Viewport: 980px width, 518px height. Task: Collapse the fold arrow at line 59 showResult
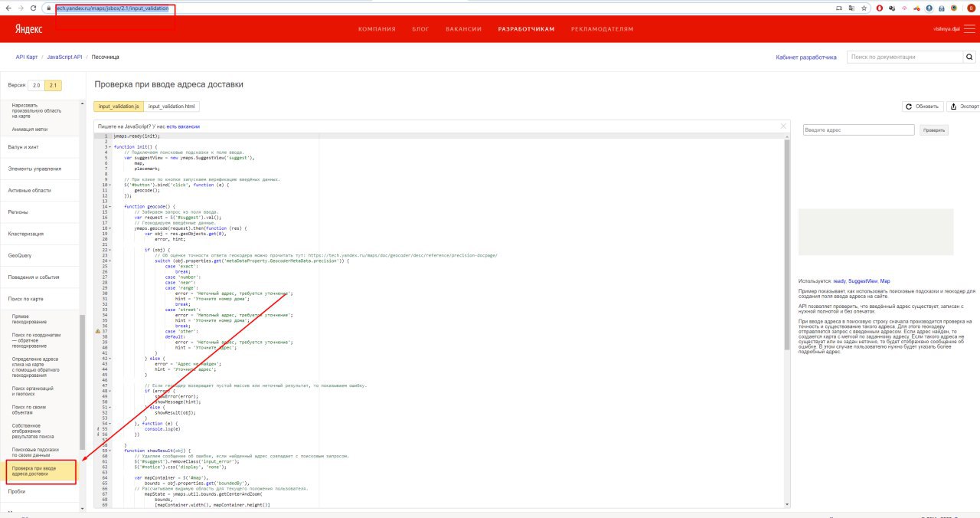[109, 451]
